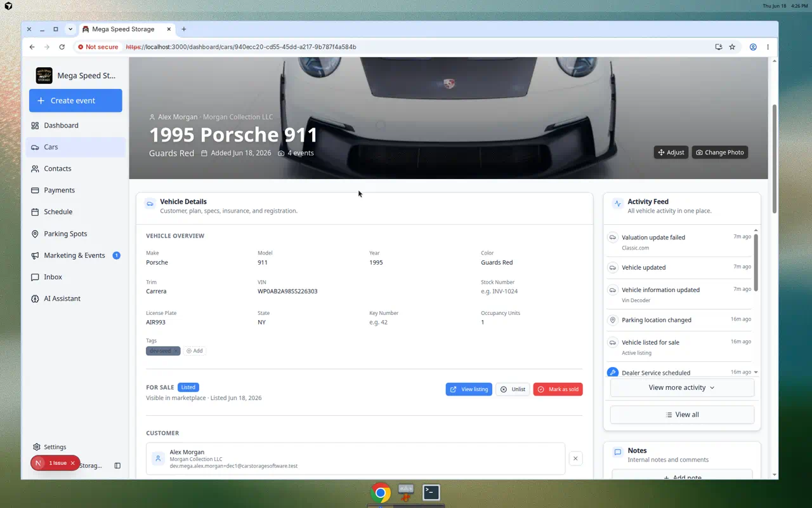Screen dimensions: 812x508
Task: Click the Not secure warning indicator
Action: pyautogui.click(x=98, y=47)
